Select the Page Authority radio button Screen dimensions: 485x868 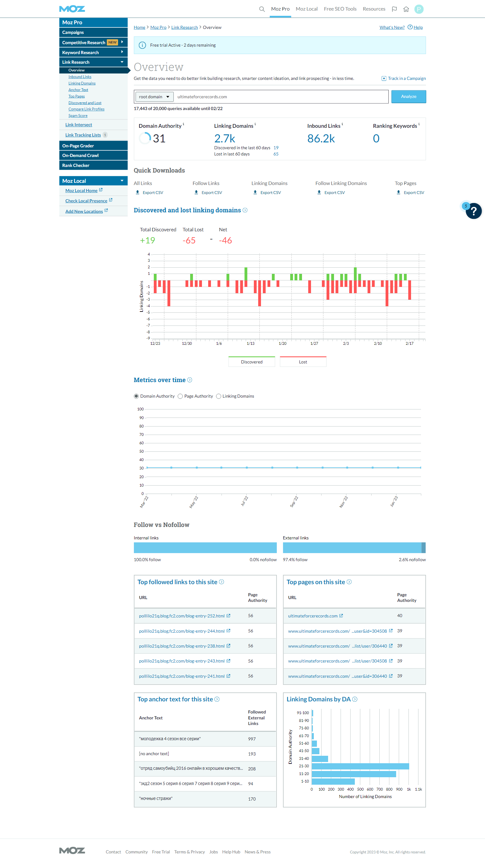click(180, 396)
